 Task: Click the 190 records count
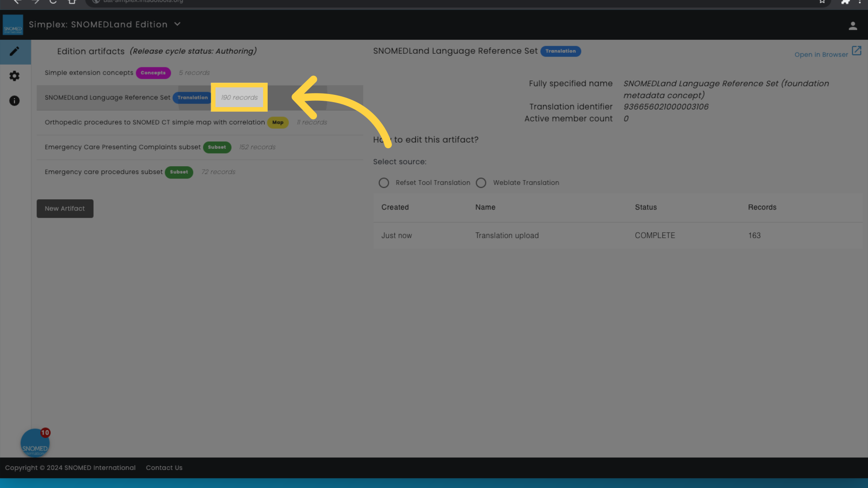click(239, 98)
